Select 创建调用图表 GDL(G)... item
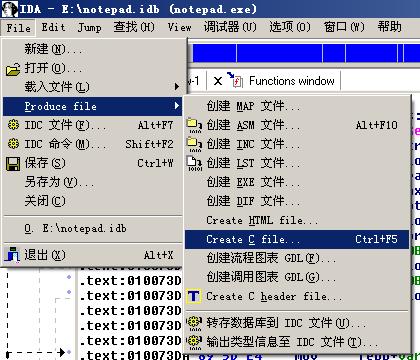 coord(297,277)
